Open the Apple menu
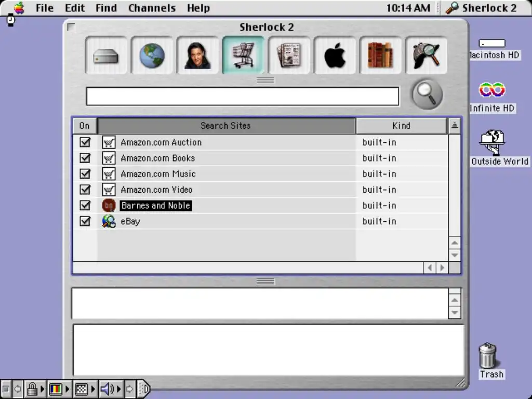 coord(19,8)
